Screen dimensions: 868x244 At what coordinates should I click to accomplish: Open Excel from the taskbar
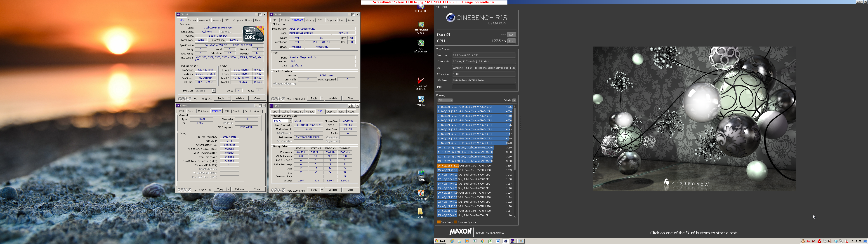pos(490,241)
